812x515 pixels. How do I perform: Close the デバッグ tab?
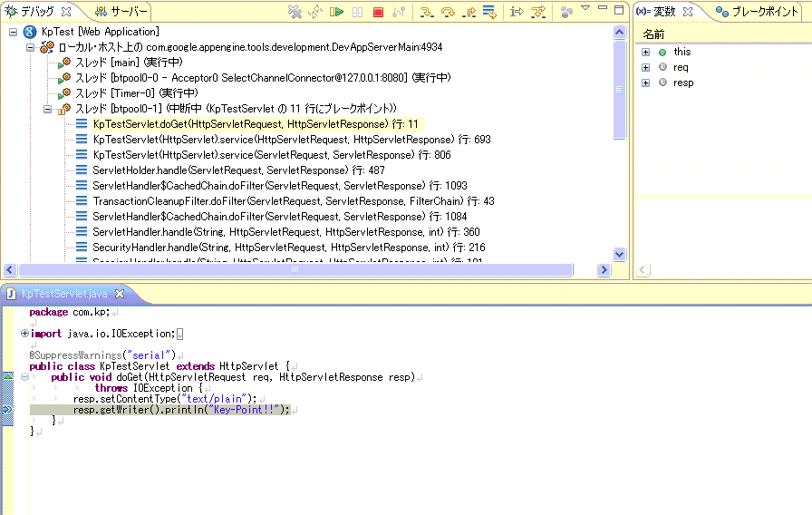tap(66, 12)
